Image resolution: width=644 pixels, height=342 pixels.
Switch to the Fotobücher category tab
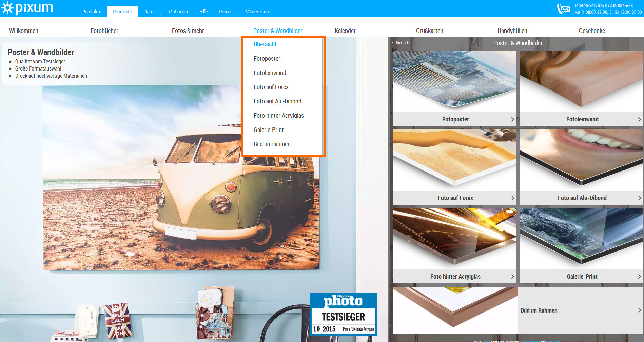point(104,31)
